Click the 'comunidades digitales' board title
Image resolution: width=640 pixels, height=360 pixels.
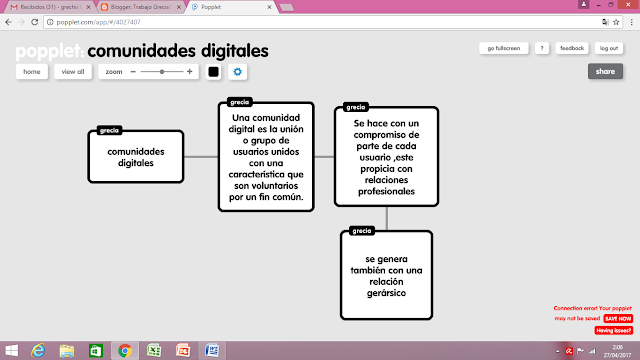click(178, 51)
